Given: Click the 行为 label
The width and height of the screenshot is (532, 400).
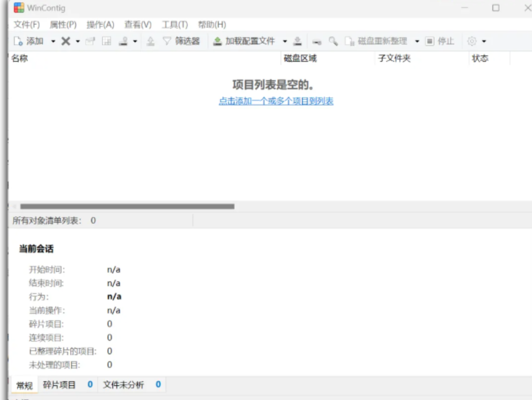Looking at the screenshot, I should [x=39, y=296].
